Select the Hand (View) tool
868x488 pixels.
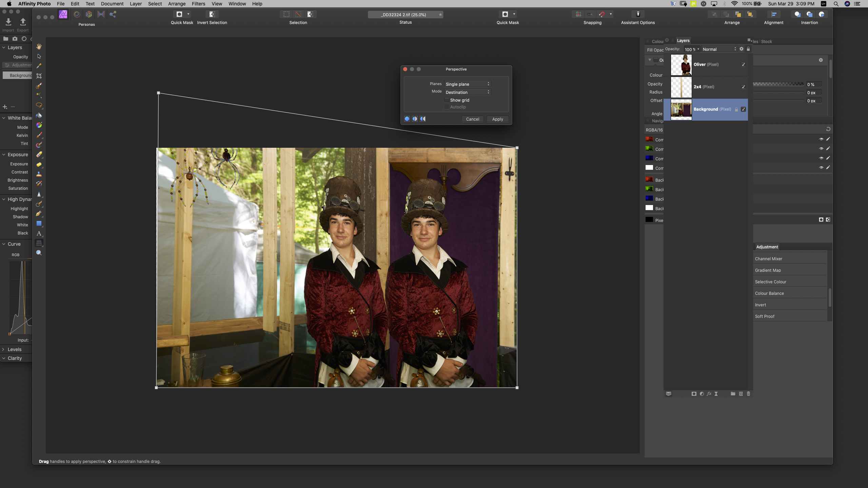39,46
